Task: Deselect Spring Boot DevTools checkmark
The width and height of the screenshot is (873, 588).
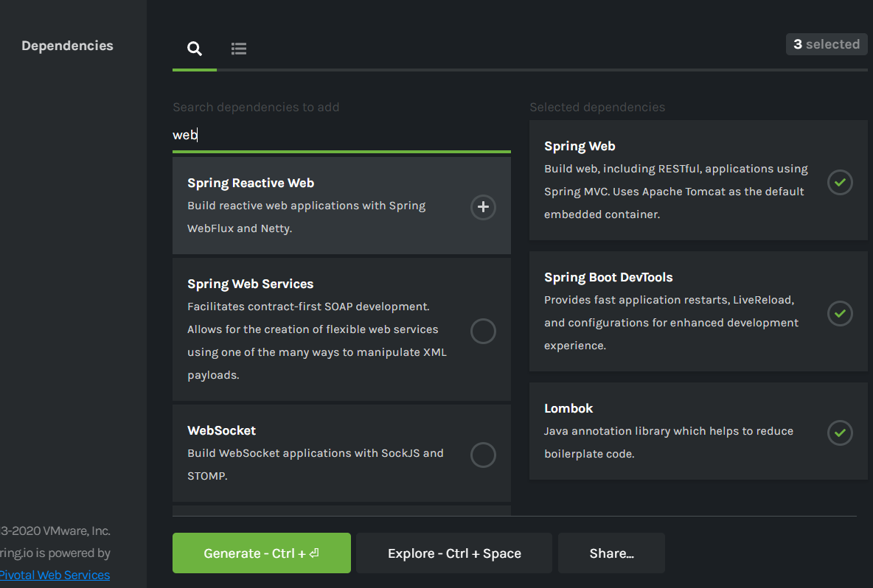Action: (840, 313)
